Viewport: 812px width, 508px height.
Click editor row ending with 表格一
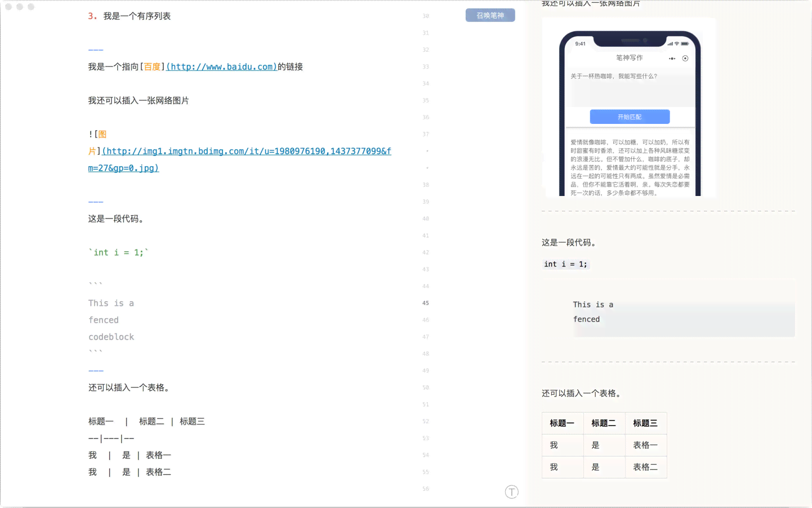pos(130,455)
